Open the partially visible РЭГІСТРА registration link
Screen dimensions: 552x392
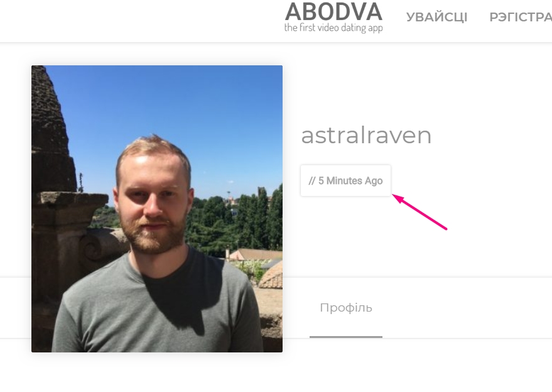point(521,17)
